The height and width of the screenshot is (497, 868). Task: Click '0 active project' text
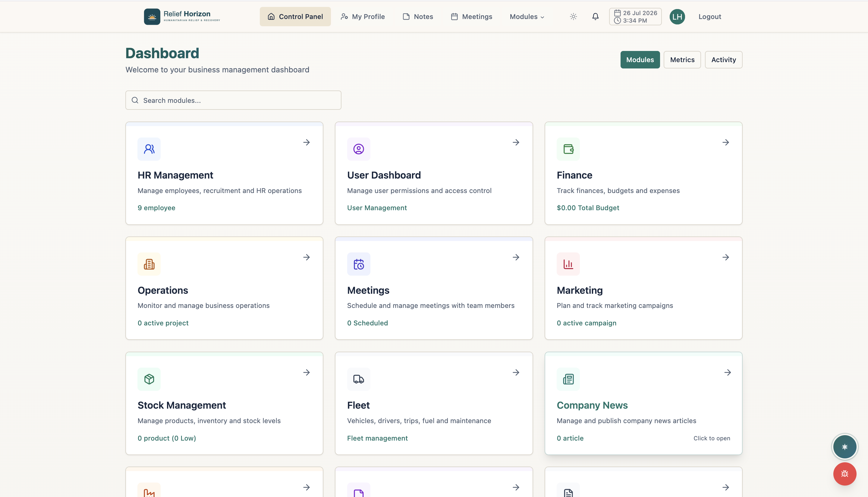pos(163,323)
